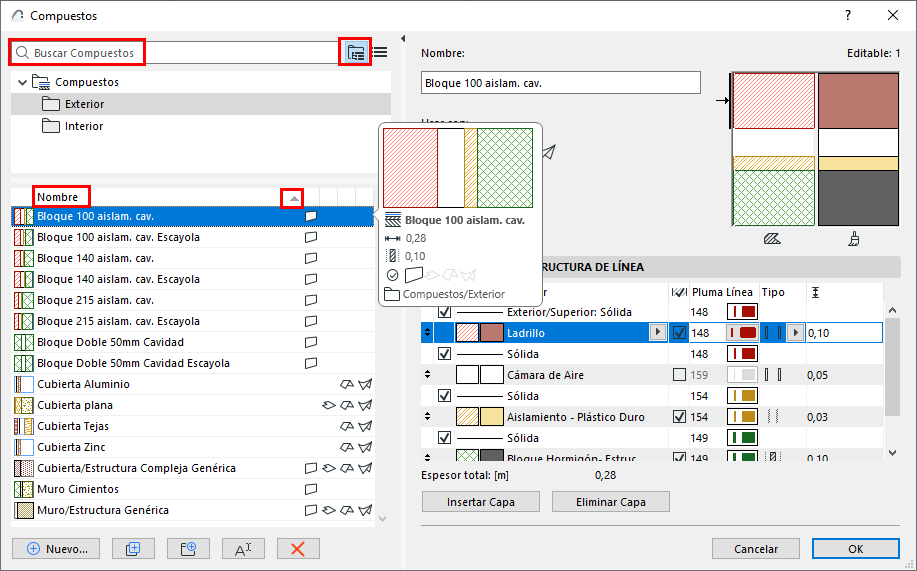Select the Exterior folder
The height and width of the screenshot is (571, 917).
pos(201,104)
